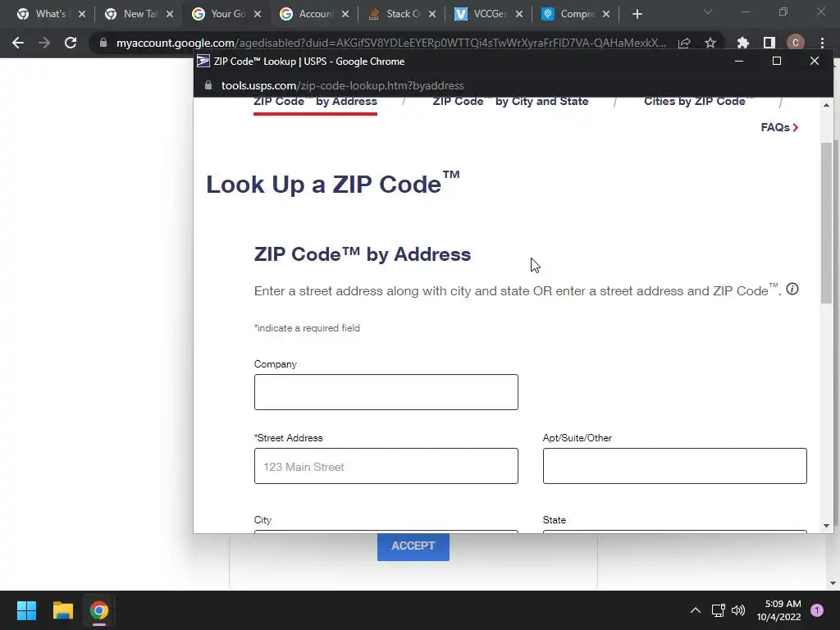
Task: Click the Apt/Suite/Other input field
Action: (x=674, y=466)
